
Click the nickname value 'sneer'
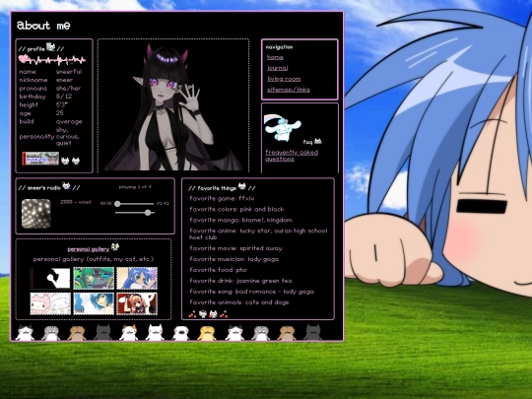(x=64, y=80)
